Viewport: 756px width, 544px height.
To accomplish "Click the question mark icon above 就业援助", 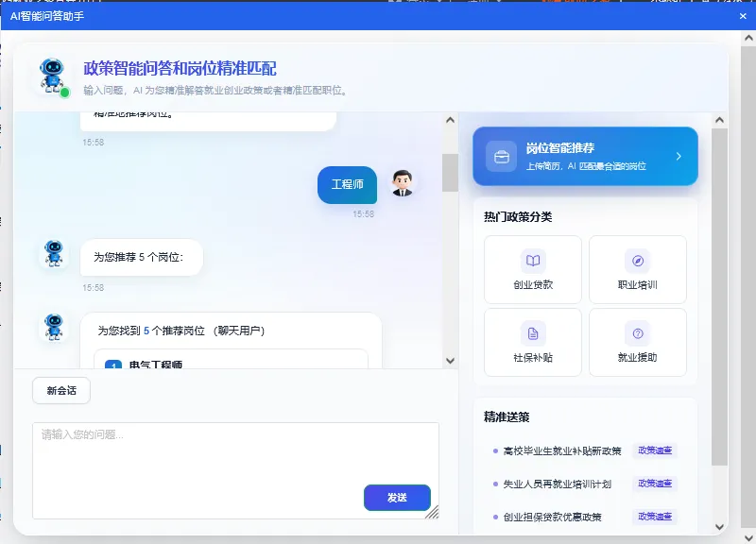I will (637, 333).
